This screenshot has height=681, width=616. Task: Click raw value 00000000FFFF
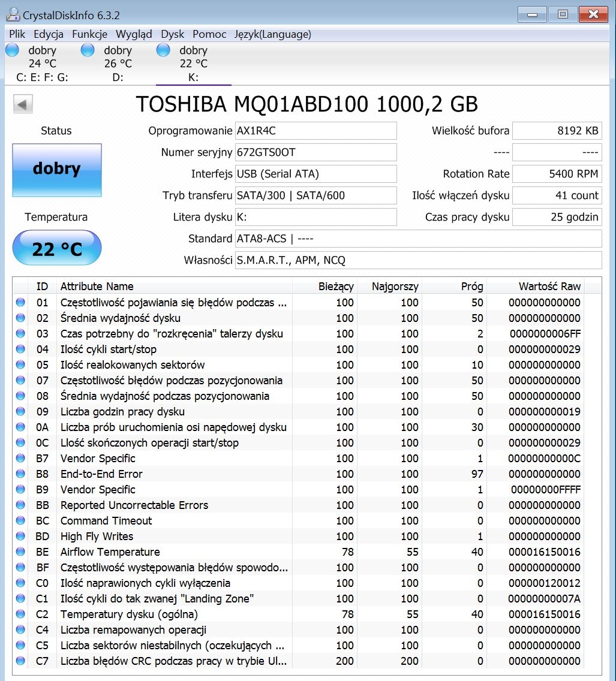click(x=546, y=489)
